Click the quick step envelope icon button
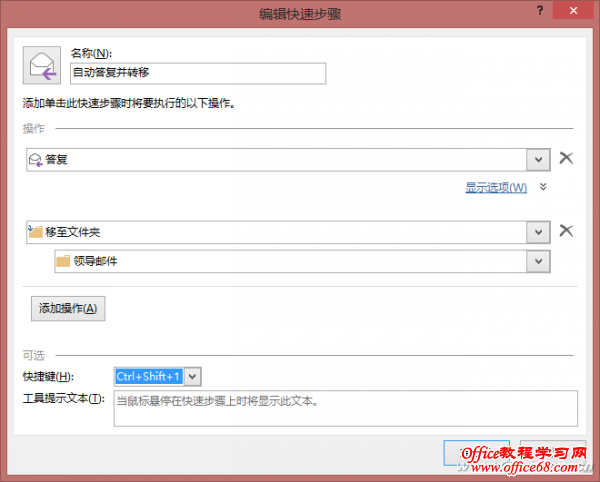600x482 pixels. 42,65
